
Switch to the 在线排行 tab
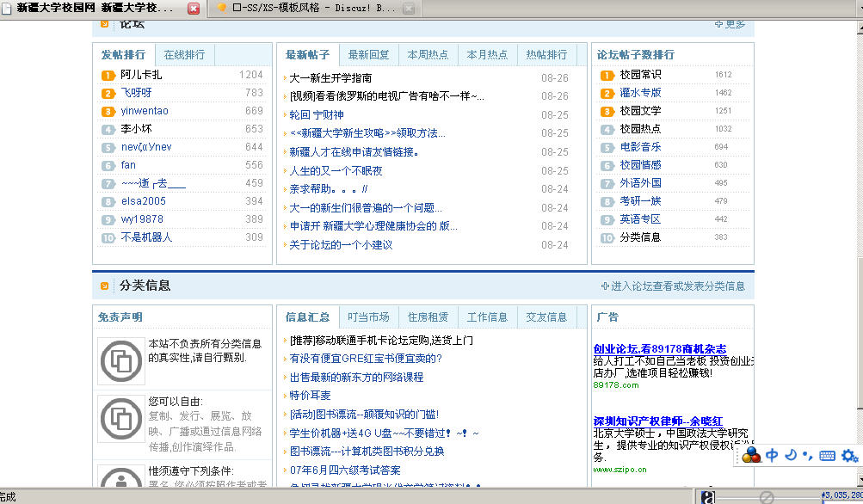click(184, 54)
